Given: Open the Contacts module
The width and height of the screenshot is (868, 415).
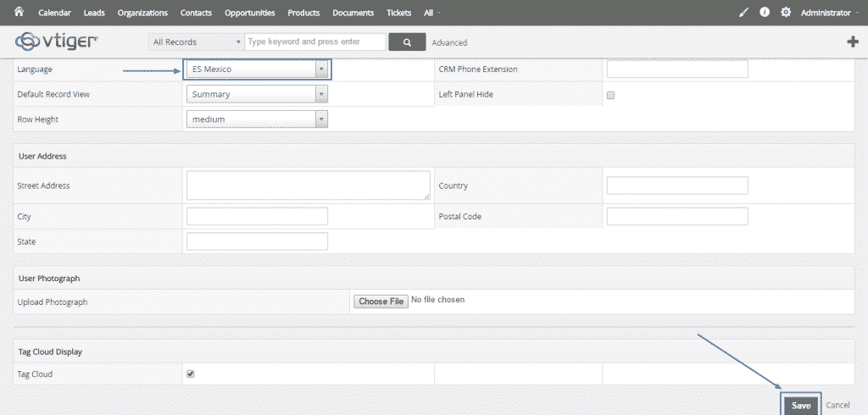Looking at the screenshot, I should click(196, 13).
